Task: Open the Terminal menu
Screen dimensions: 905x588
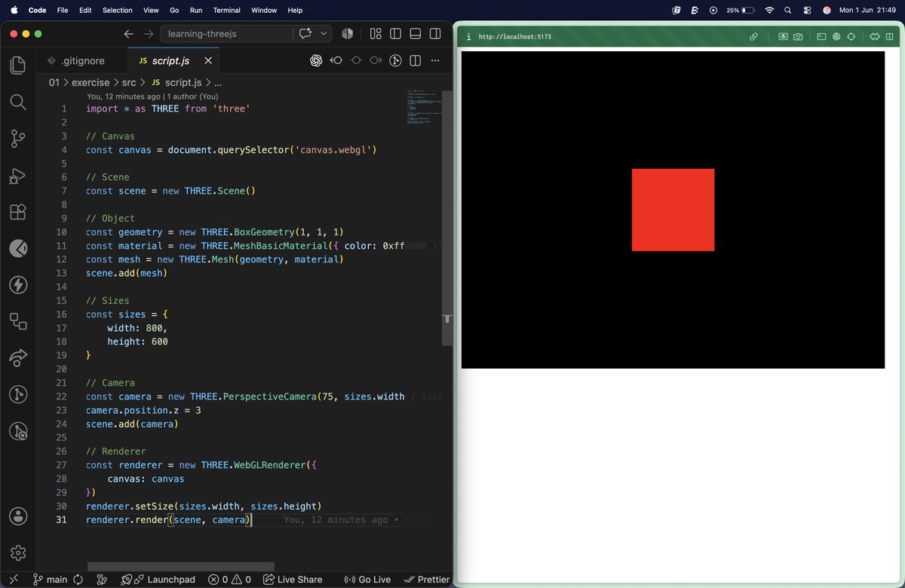Action: [x=226, y=10]
